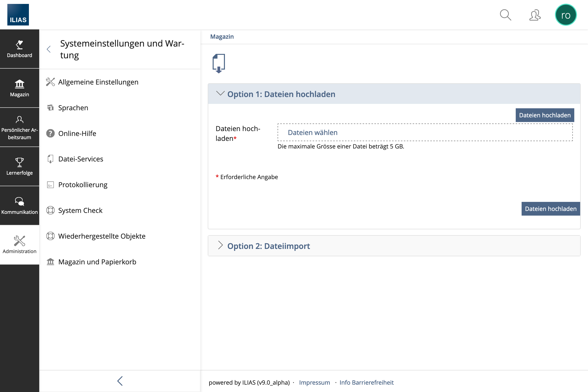
Task: Open Kommunikation in main sidebar
Action: click(x=20, y=206)
